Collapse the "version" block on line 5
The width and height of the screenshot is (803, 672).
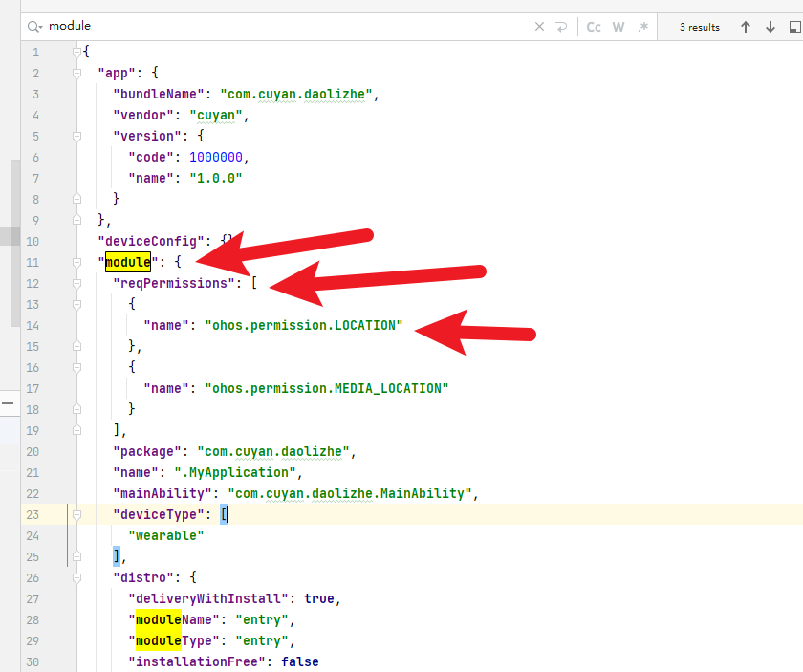pos(76,137)
